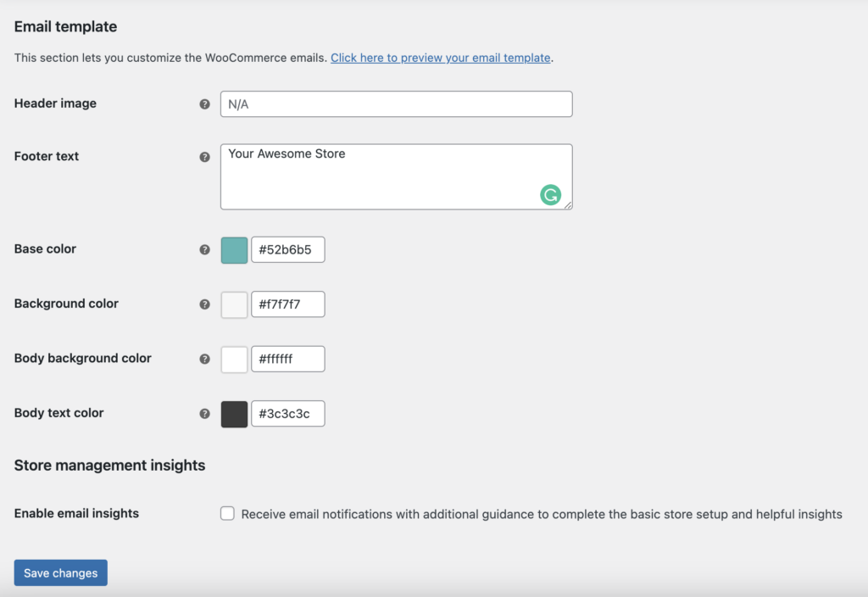Open the Body text color help tooltip

pos(204,413)
